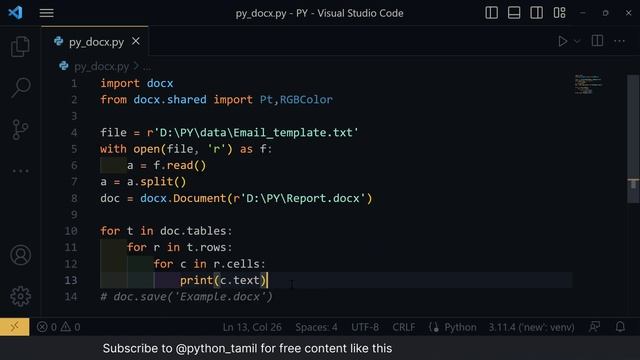Open the Source Control view

20,129
